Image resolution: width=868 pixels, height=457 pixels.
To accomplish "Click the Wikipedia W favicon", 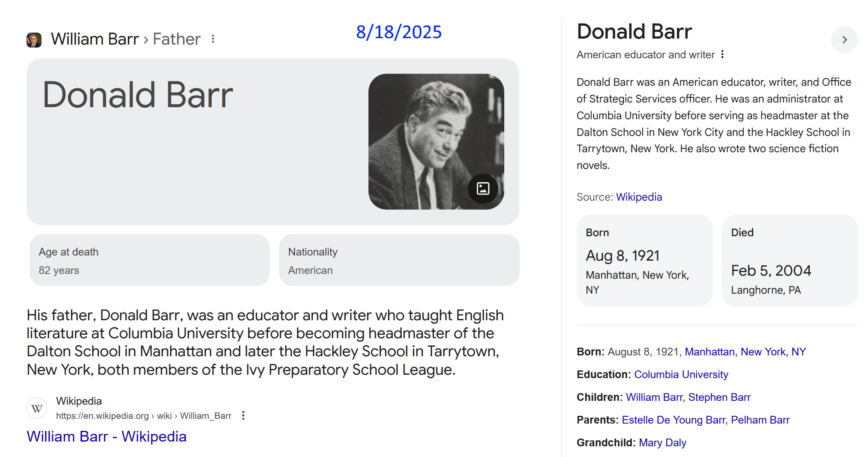I will click(37, 408).
